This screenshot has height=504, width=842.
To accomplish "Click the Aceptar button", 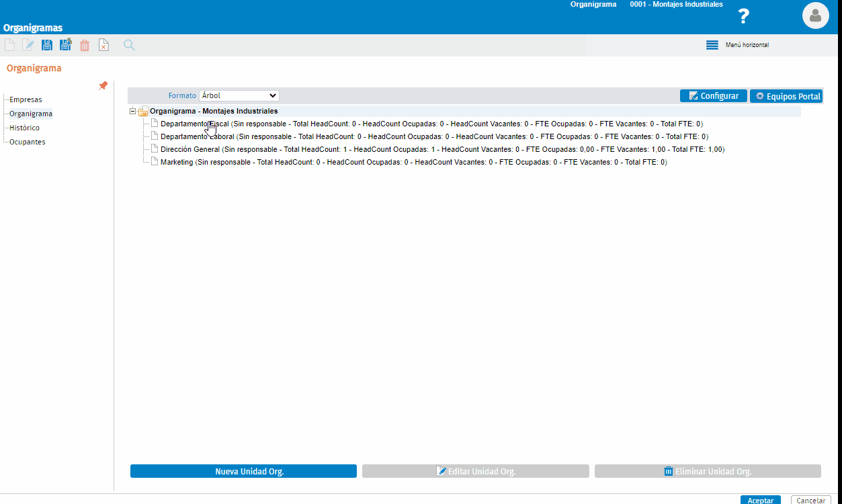I will point(761,500).
